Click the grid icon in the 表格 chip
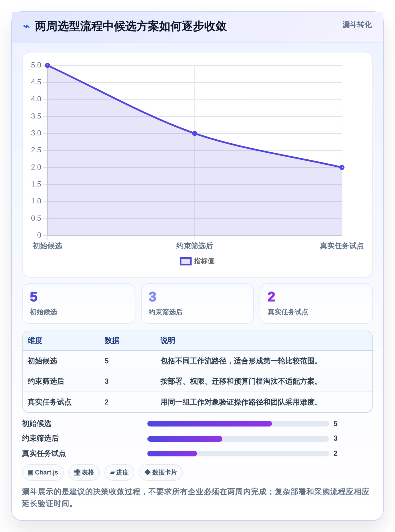Viewport: 395px width, 532px height. pyautogui.click(x=77, y=472)
